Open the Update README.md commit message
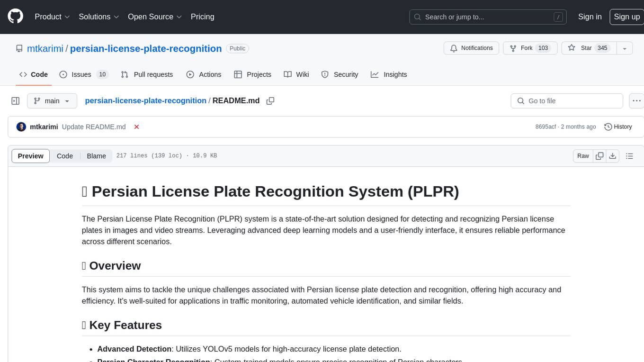The width and height of the screenshot is (644, 362). [x=94, y=127]
